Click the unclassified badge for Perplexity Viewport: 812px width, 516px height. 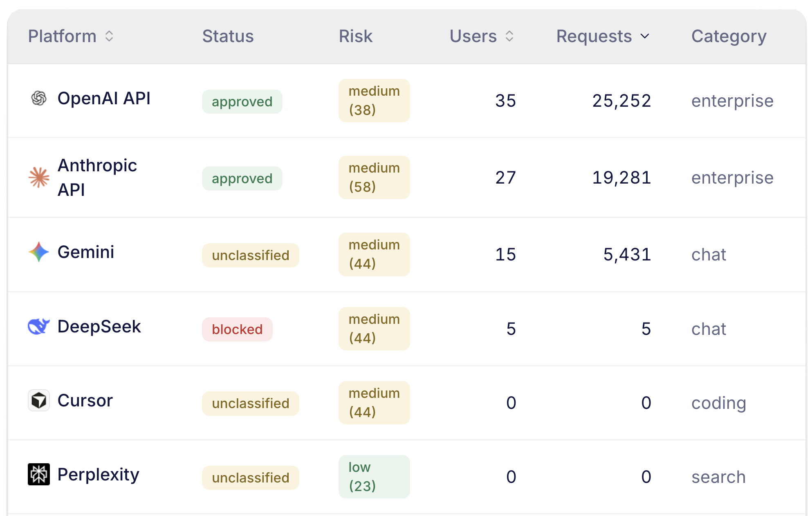point(251,478)
